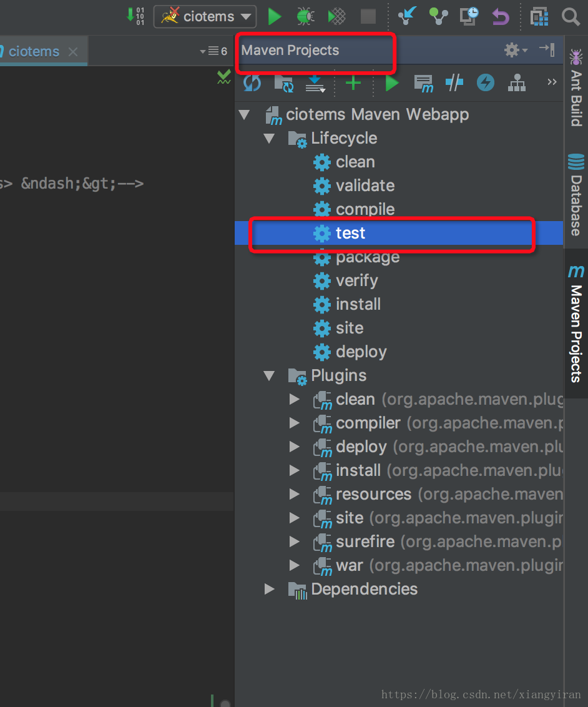Viewport: 588px width, 707px height.
Task: Open Project Structure icon in top toolbar
Action: 539,17
